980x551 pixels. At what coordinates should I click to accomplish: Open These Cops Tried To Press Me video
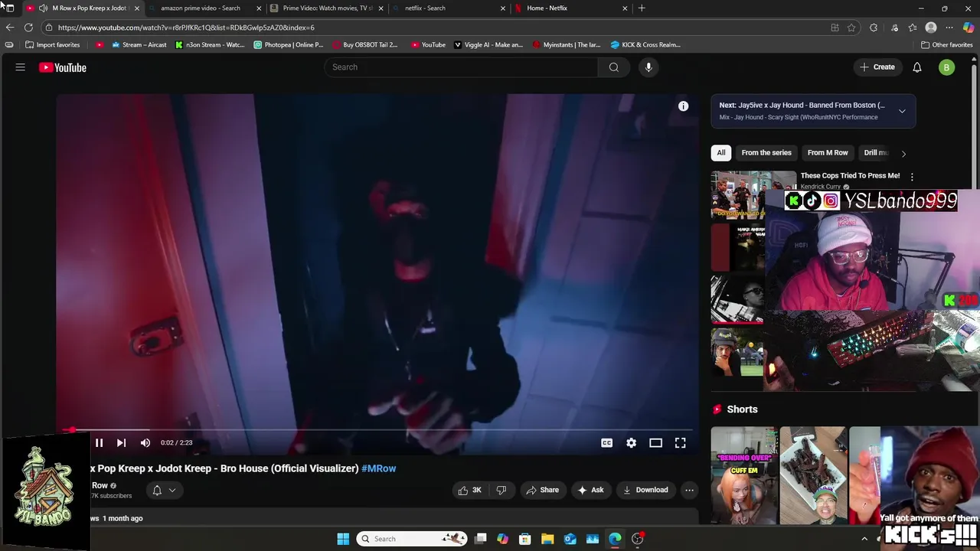(850, 175)
